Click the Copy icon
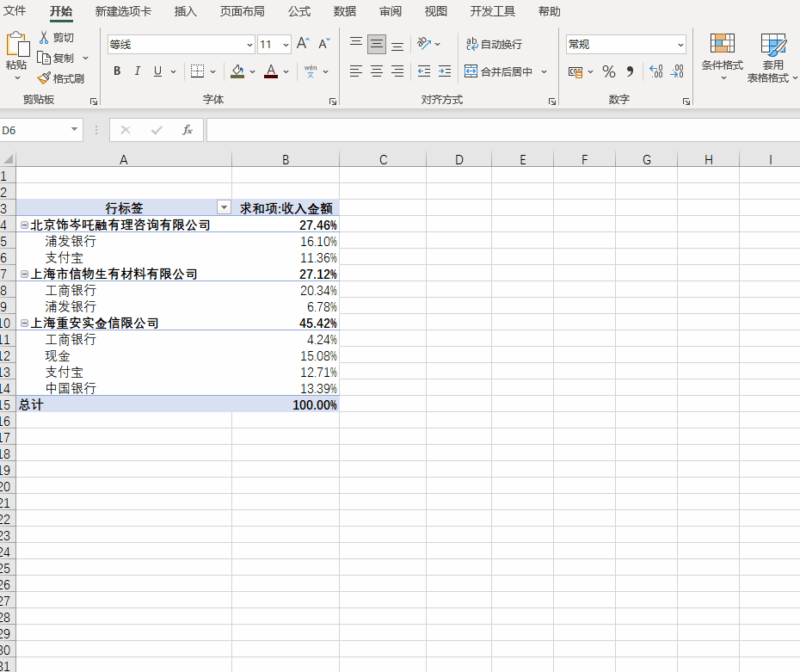 click(44, 59)
